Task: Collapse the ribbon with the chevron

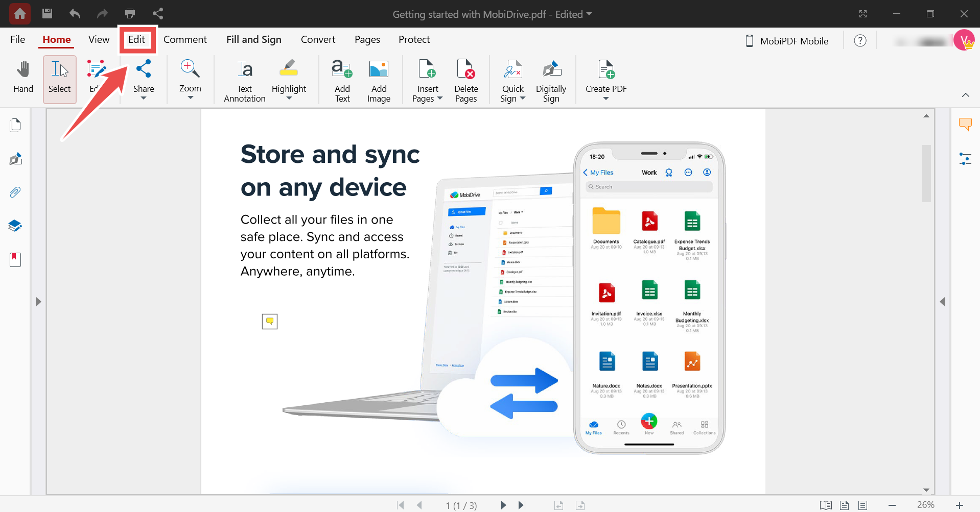Action: (x=966, y=94)
